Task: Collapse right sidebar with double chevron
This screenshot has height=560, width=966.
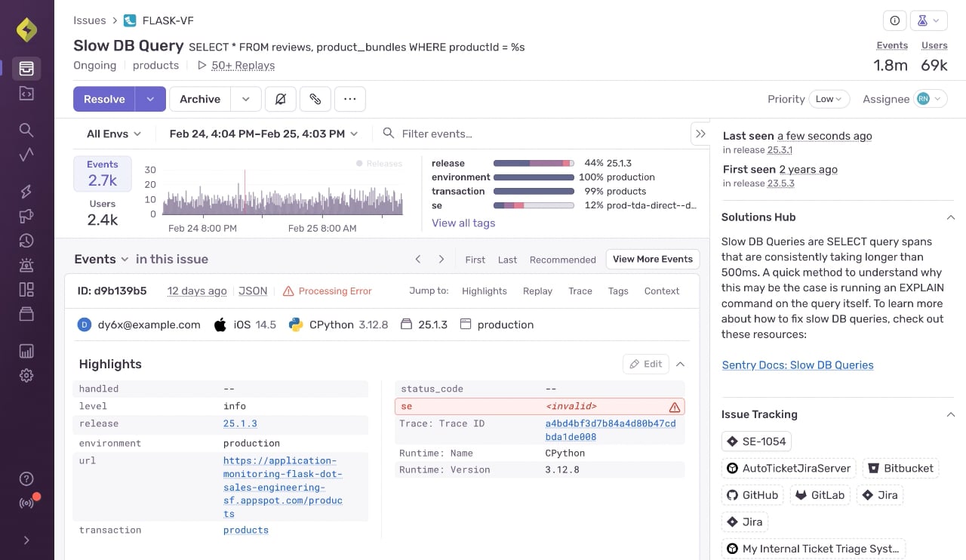Action: tap(700, 134)
